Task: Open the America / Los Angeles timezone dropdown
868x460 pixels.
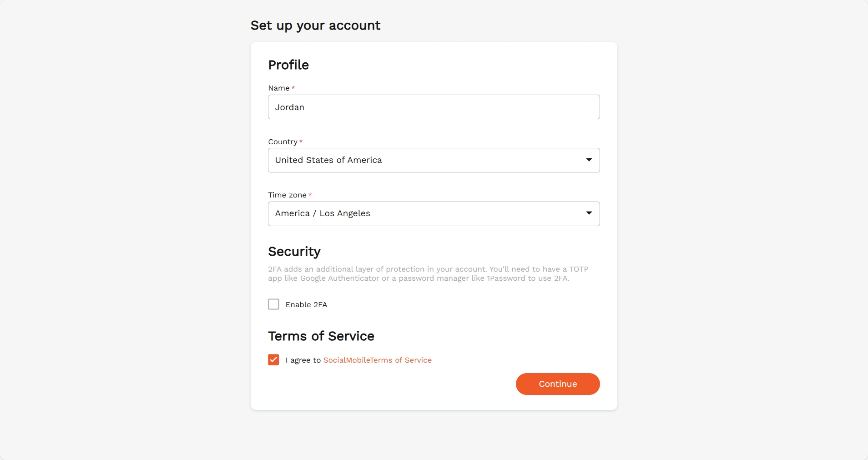Action: pos(434,213)
